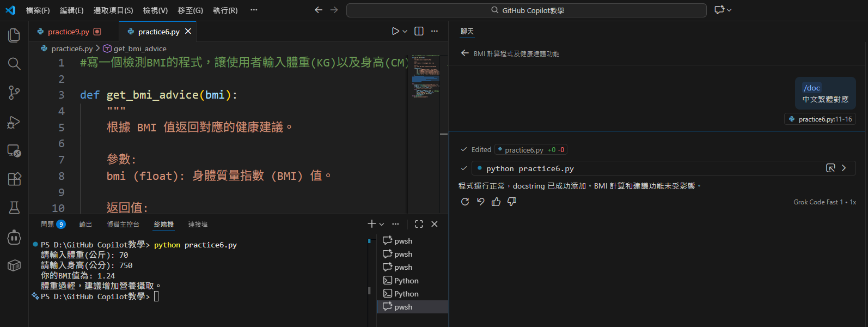
Task: Click the /doc command in the chat message
Action: (x=812, y=88)
